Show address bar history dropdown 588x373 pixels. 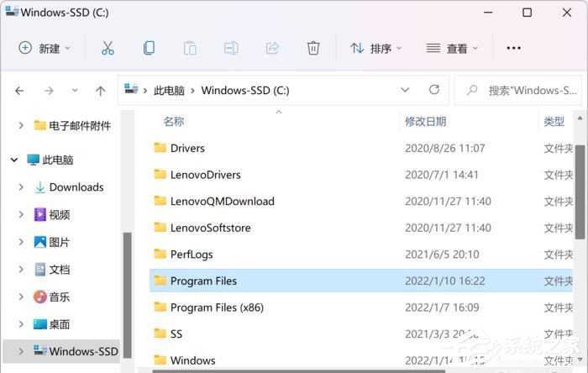click(405, 90)
